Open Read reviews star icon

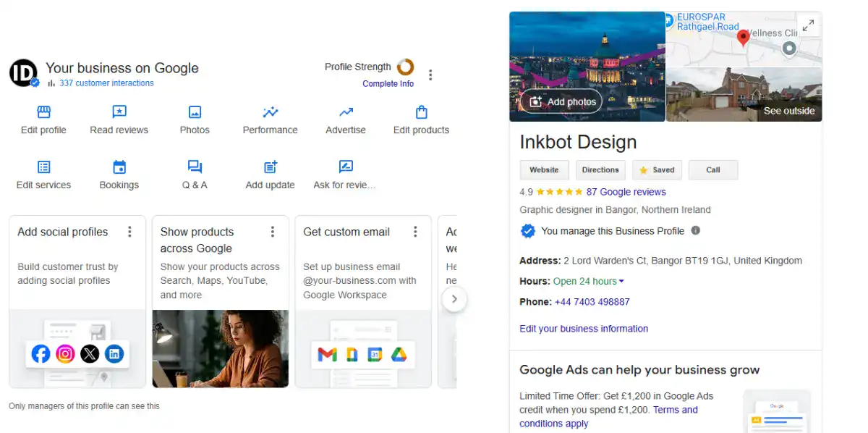(x=119, y=112)
